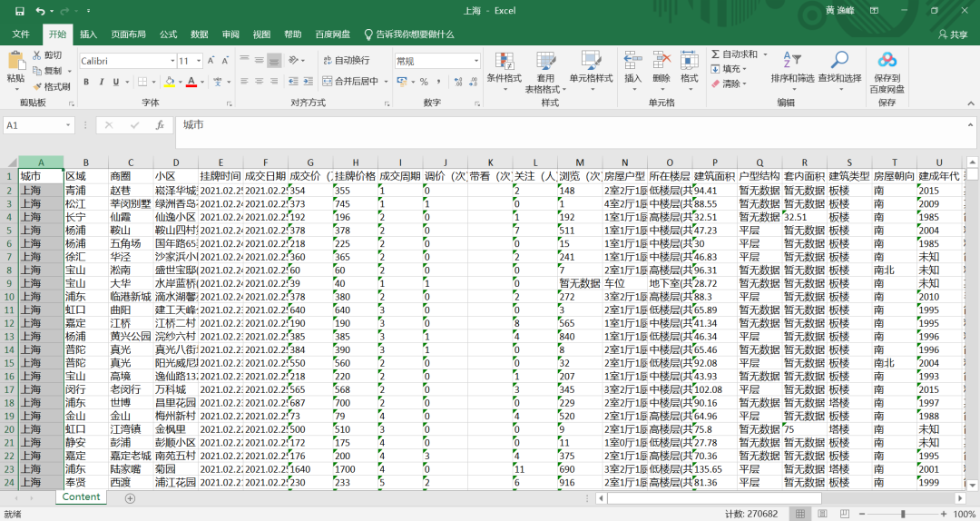Toggle Underline formatting
The height and width of the screenshot is (521, 980).
coord(115,82)
